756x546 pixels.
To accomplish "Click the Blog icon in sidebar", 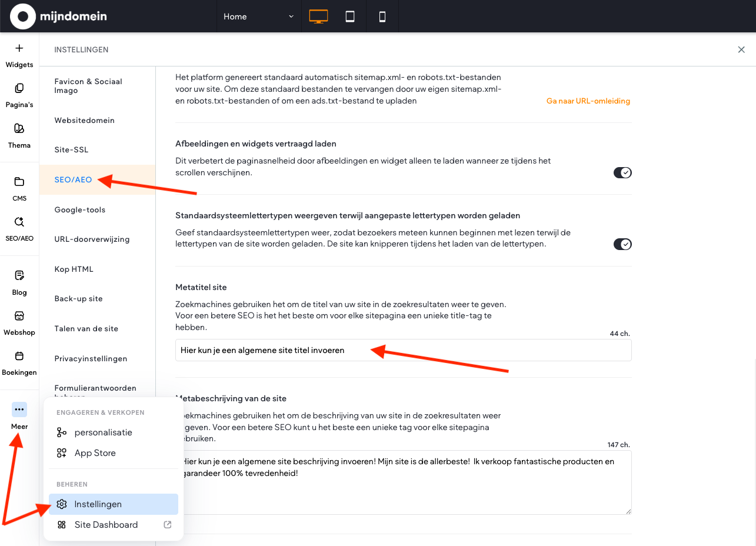I will click(x=19, y=275).
